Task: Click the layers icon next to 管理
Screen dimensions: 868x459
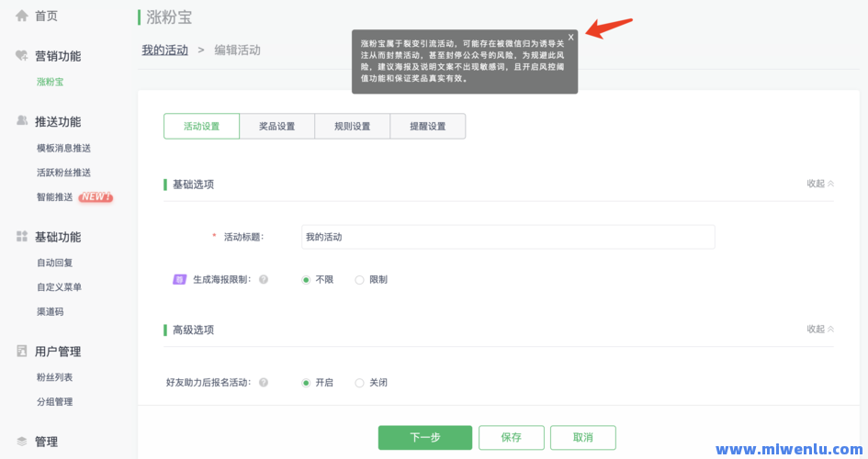Action: (22, 442)
